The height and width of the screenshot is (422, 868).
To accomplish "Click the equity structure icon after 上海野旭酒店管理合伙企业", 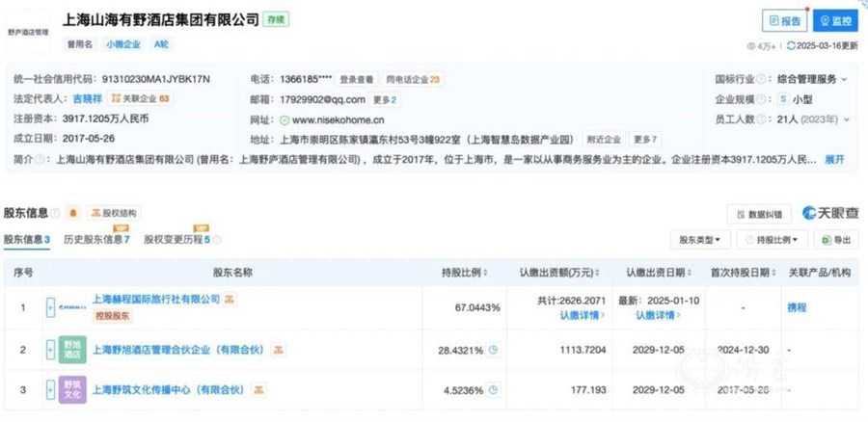I will [279, 350].
